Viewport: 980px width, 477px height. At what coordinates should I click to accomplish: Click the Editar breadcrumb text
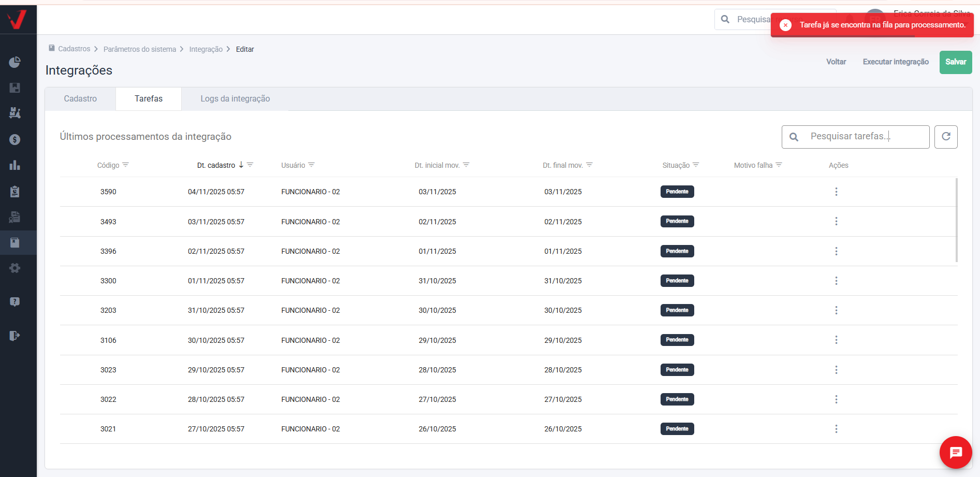245,49
